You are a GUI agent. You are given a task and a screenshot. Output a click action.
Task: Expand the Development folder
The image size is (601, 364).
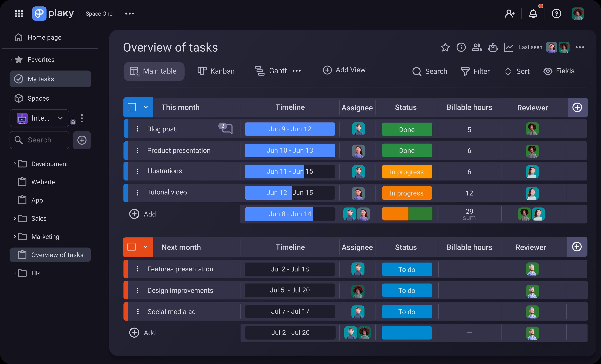pos(15,164)
